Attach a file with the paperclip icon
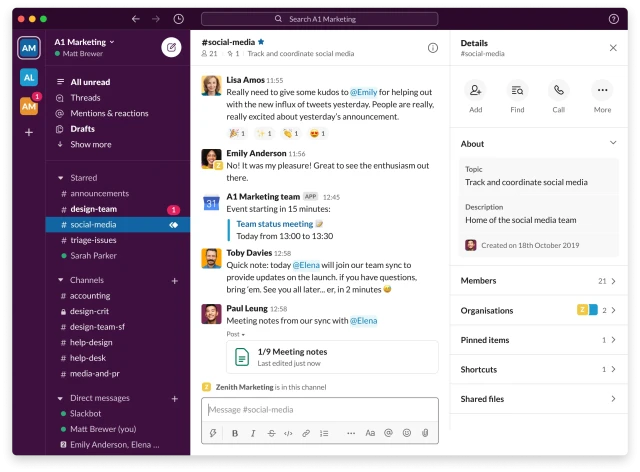The image size is (640, 472). pos(425,433)
